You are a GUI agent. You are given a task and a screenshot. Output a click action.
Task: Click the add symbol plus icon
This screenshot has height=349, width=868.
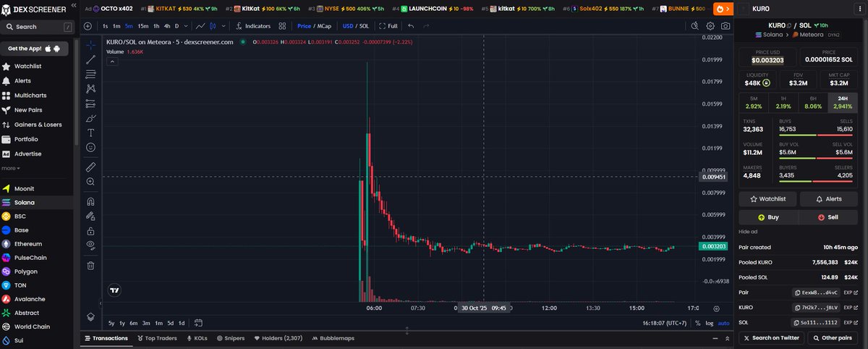[88, 25]
